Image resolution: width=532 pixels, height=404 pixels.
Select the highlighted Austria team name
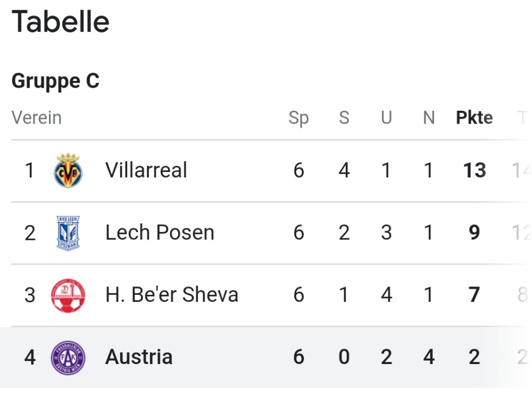[139, 357]
